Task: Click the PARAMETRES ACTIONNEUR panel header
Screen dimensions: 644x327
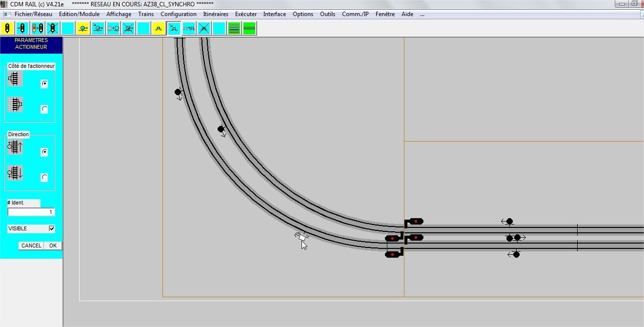Action: [x=31, y=44]
